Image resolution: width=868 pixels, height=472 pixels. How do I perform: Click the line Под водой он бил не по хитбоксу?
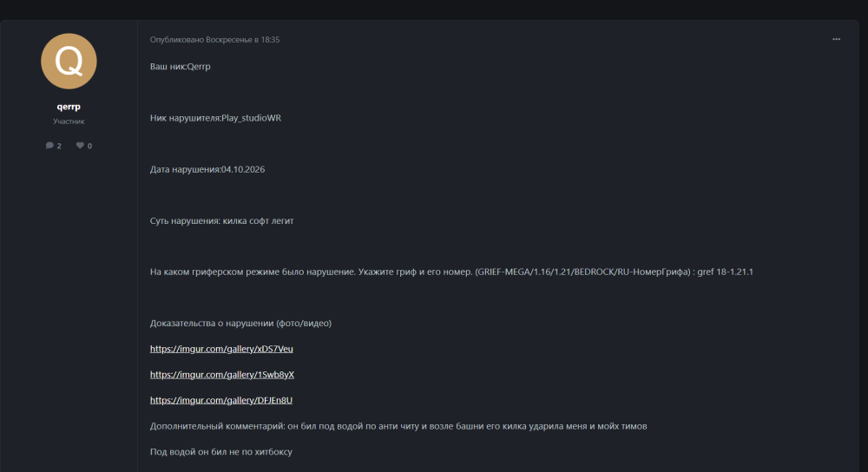[220, 451]
